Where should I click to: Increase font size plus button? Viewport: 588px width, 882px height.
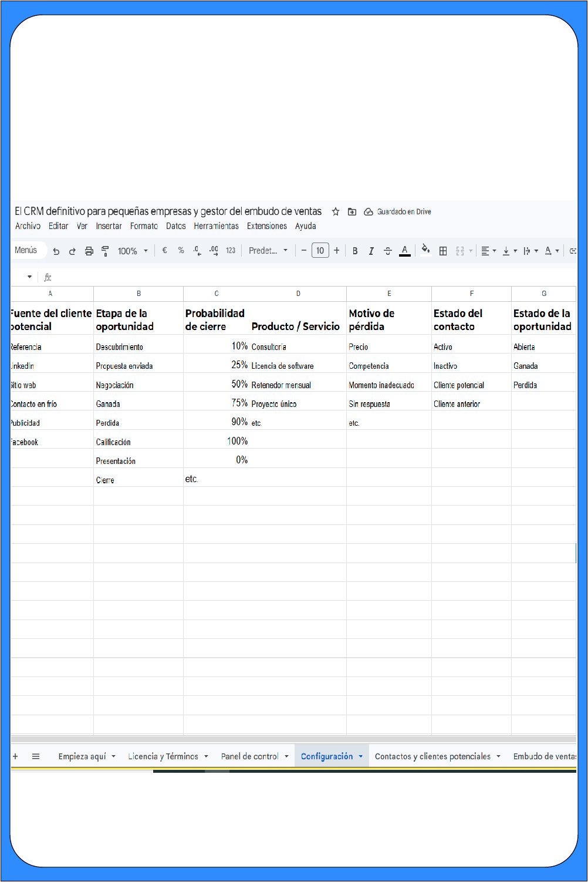tap(336, 250)
